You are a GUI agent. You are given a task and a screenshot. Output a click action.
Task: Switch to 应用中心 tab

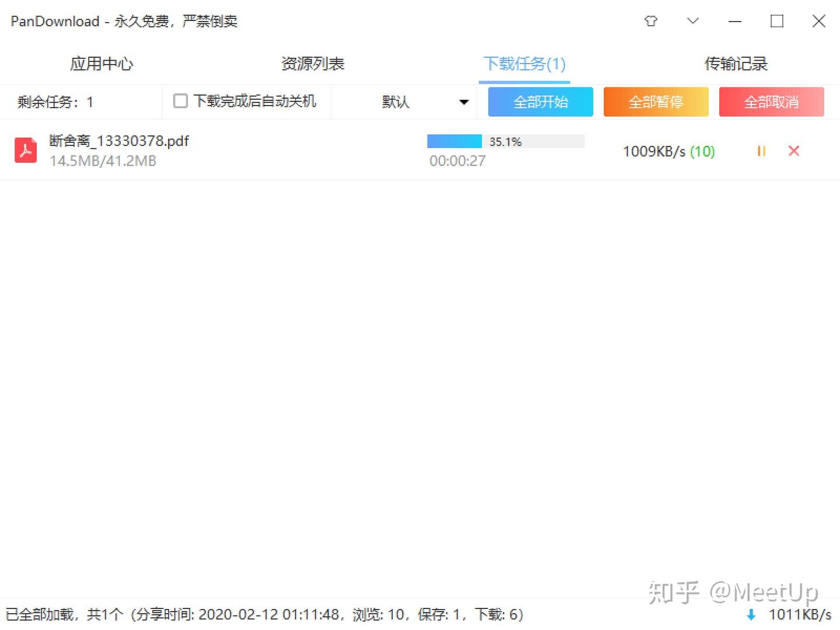click(x=101, y=64)
